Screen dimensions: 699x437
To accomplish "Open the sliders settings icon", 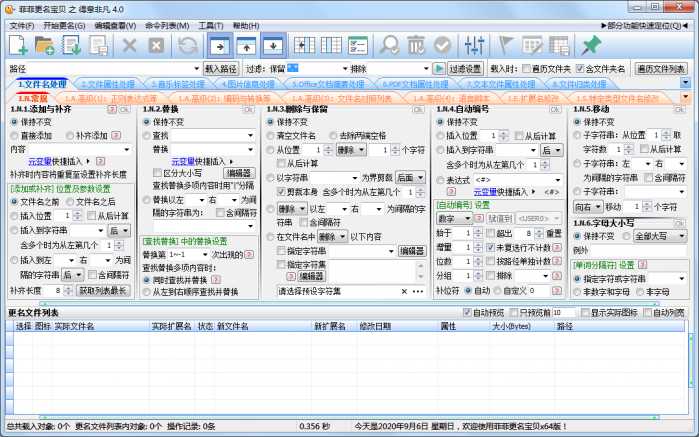I will click(x=474, y=45).
